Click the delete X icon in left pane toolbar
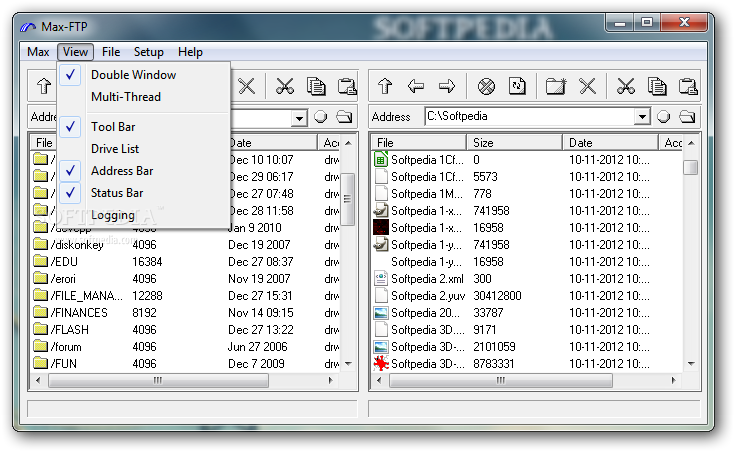Viewport: 735px width, 452px height. pyautogui.click(x=247, y=86)
